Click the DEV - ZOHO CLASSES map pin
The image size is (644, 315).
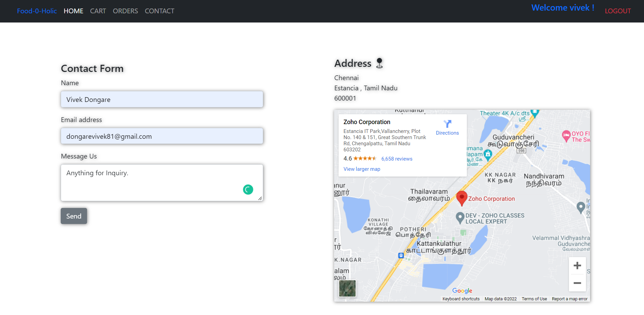460,218
